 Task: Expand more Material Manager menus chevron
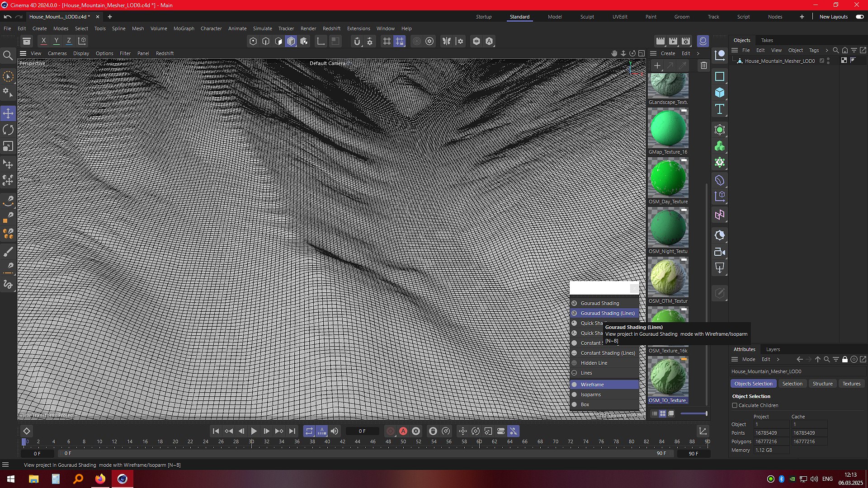(698, 53)
